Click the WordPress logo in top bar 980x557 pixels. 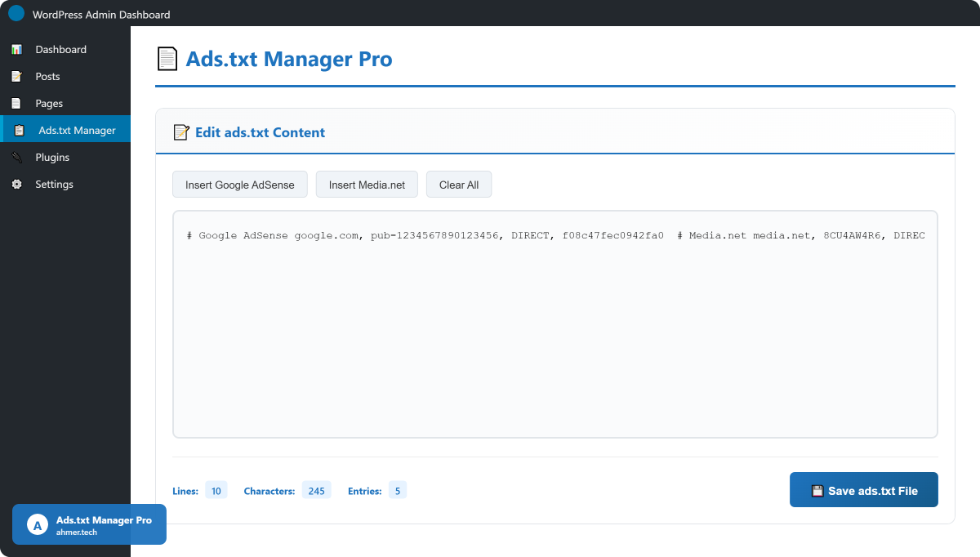(16, 14)
